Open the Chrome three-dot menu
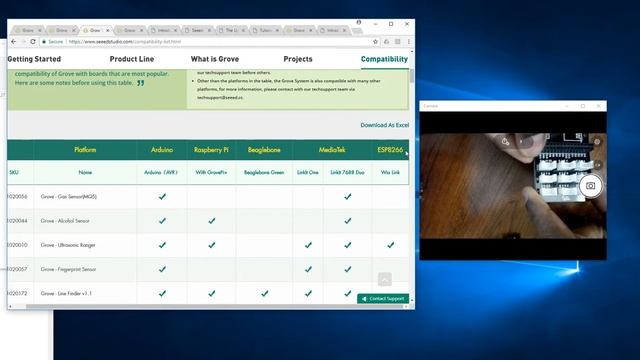Viewport: 640px width, 360px height. (409, 42)
